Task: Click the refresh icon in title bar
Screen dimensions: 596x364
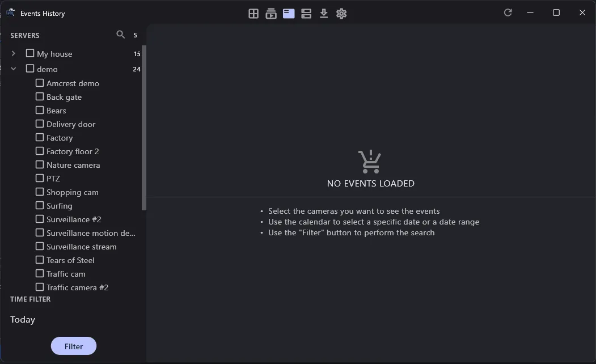Action: pos(508,12)
